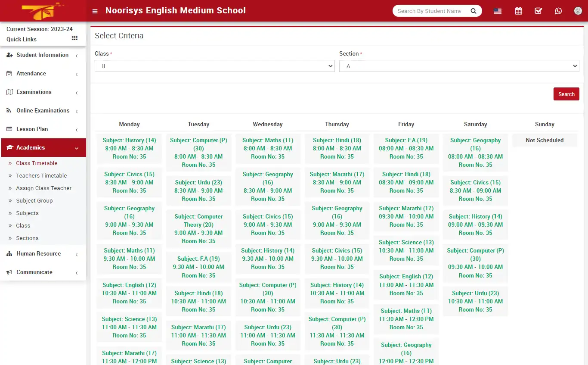
Task: Click the Attendance sidebar icon
Action: click(9, 73)
